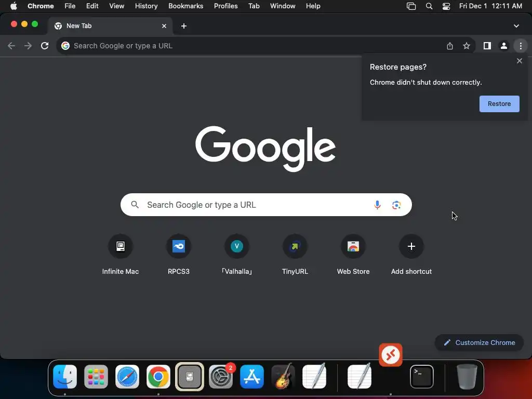Click the Customize Chrome button
Viewport: 532px width, 399px height.
479,343
